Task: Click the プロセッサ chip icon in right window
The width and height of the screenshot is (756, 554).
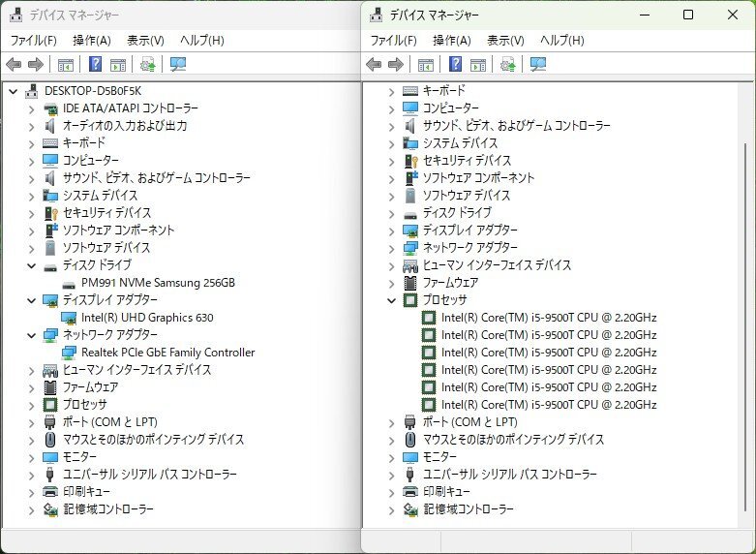Action: click(x=410, y=300)
